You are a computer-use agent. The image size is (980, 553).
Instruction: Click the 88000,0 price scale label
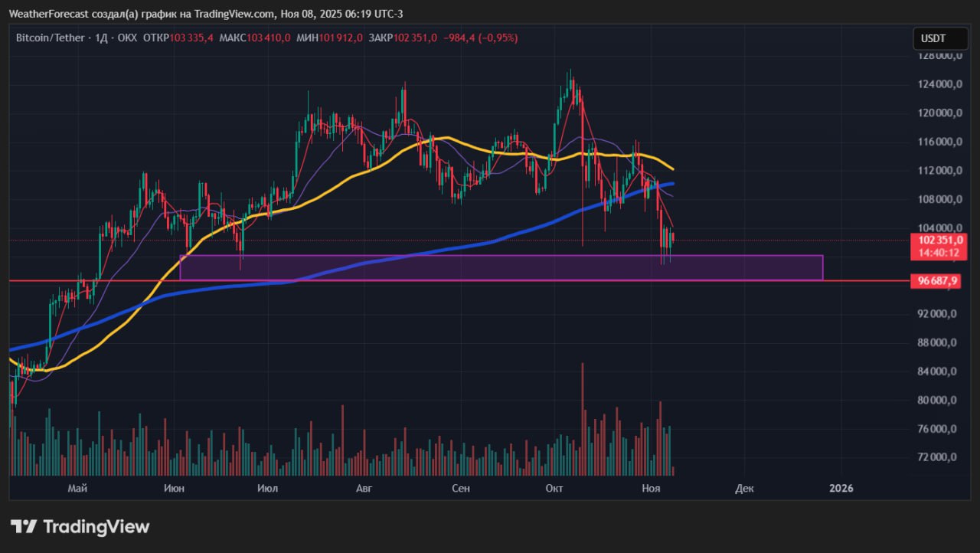coord(936,342)
